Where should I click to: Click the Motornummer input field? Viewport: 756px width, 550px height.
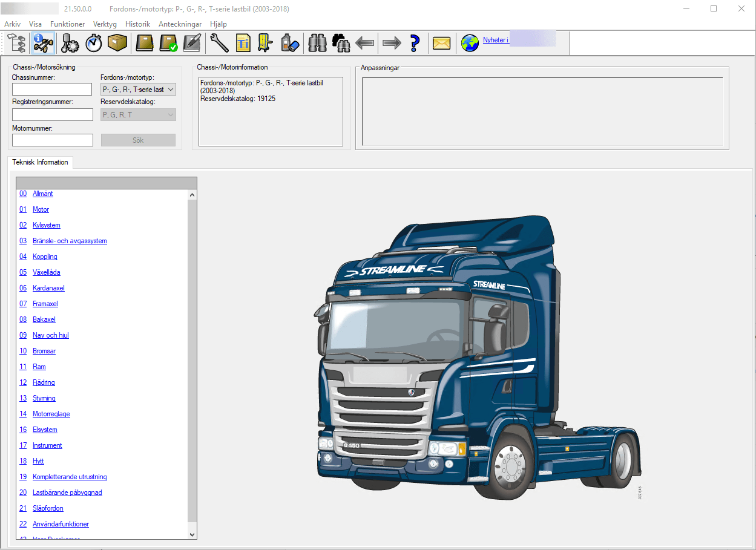(52, 140)
